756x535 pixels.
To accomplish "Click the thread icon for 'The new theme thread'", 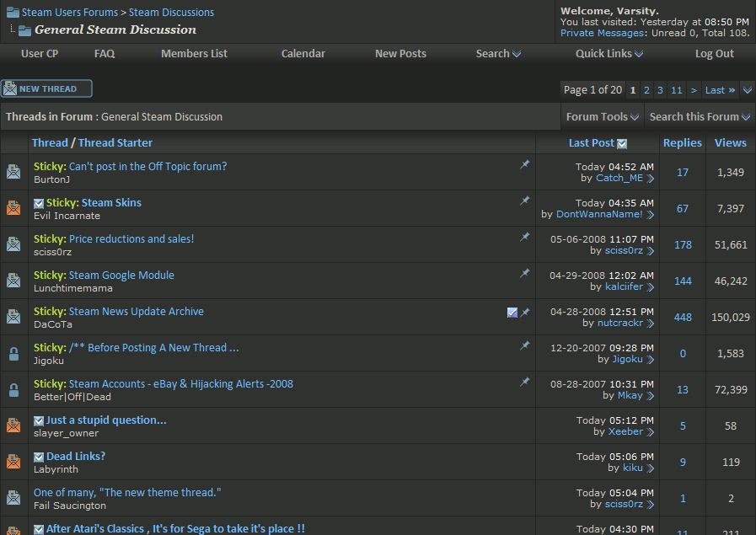I will pyautogui.click(x=13, y=497).
